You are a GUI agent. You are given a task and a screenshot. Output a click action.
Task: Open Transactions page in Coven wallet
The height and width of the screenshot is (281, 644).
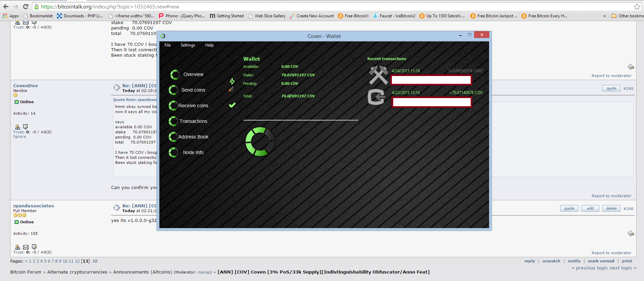[x=193, y=121]
